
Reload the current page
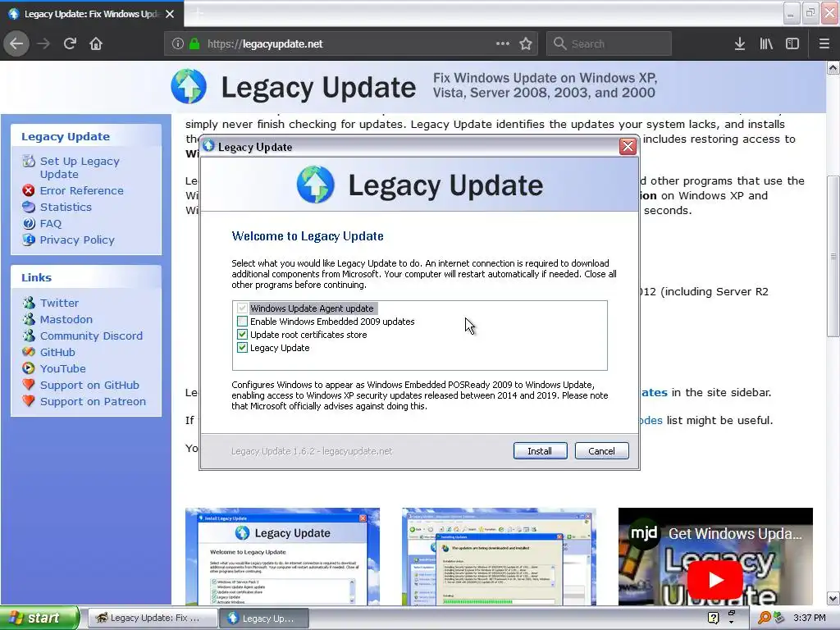click(x=70, y=43)
